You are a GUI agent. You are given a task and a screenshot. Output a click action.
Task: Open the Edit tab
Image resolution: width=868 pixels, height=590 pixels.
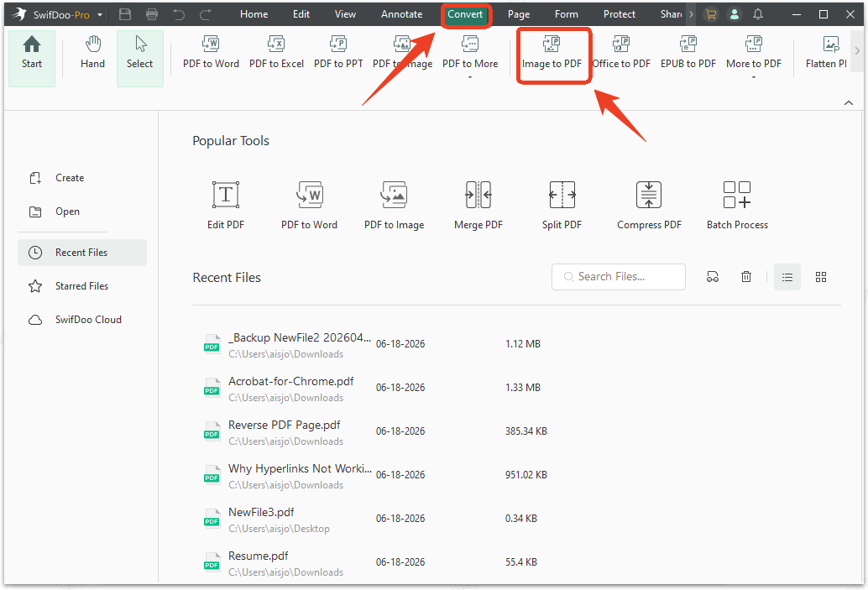coord(301,14)
